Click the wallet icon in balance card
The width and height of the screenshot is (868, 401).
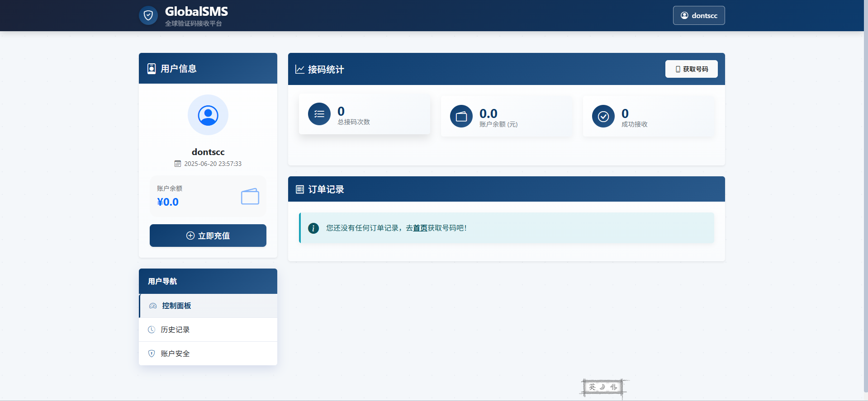(x=250, y=197)
